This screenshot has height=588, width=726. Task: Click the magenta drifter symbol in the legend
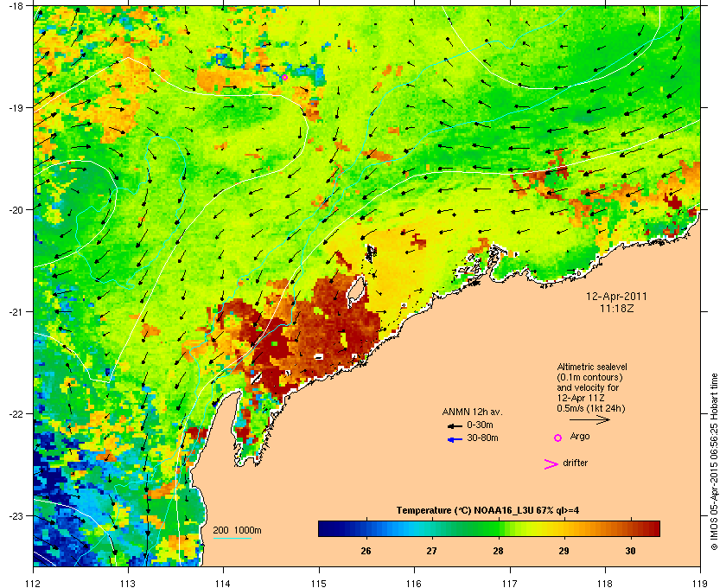pos(551,464)
